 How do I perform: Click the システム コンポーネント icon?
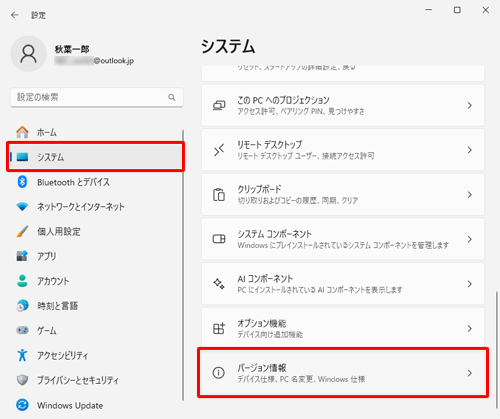(x=219, y=239)
